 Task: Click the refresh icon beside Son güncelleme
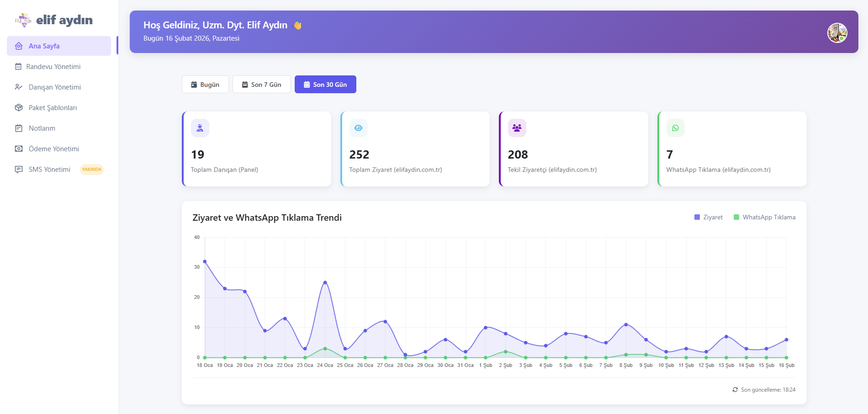[x=735, y=390]
